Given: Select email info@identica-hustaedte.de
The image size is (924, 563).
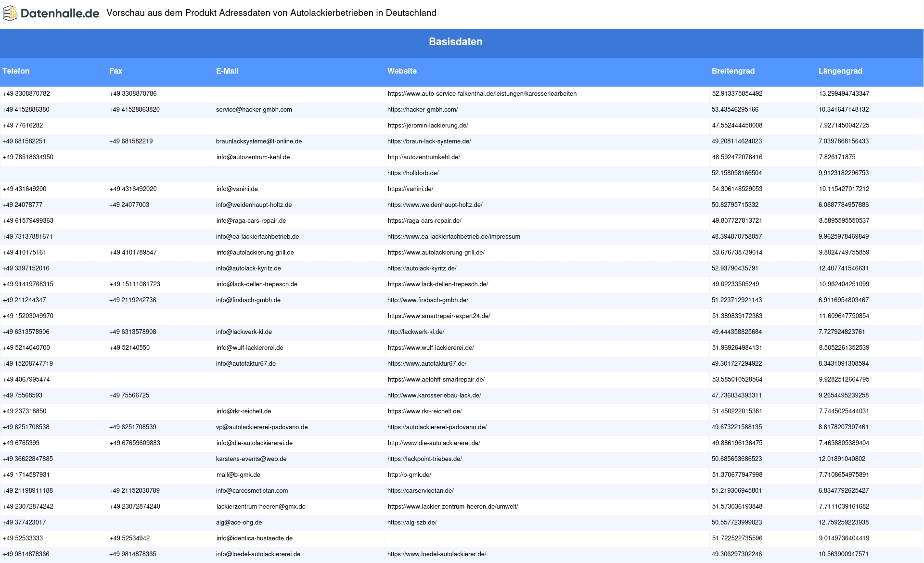Looking at the screenshot, I should point(255,538).
